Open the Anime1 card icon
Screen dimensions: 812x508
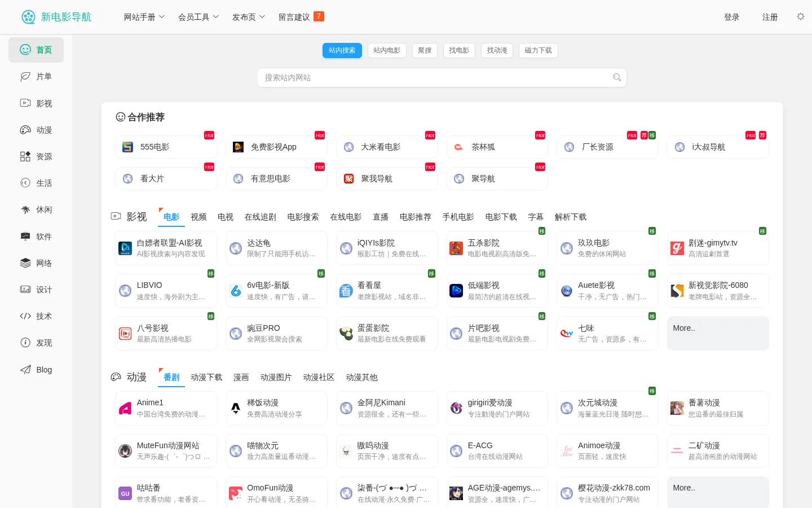[x=125, y=408]
